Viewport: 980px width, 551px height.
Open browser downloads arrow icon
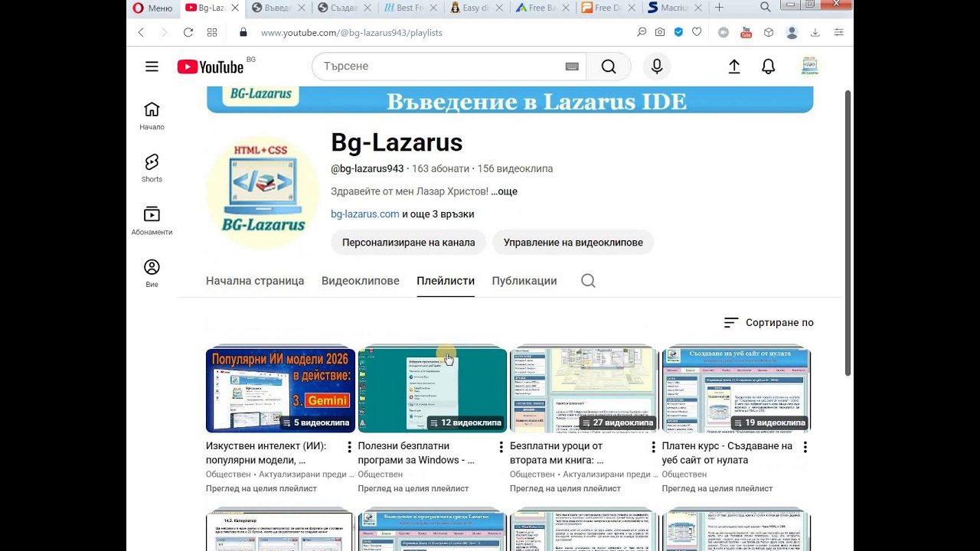[815, 32]
